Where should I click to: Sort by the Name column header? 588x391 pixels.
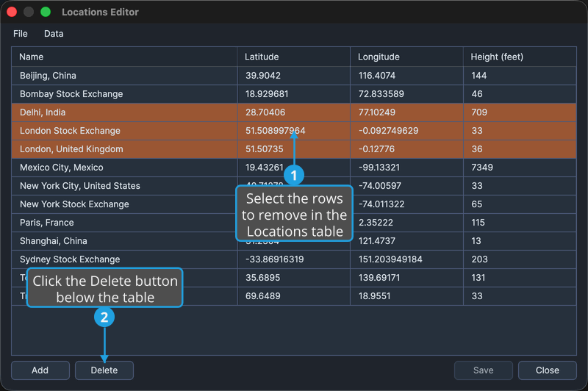tap(124, 57)
